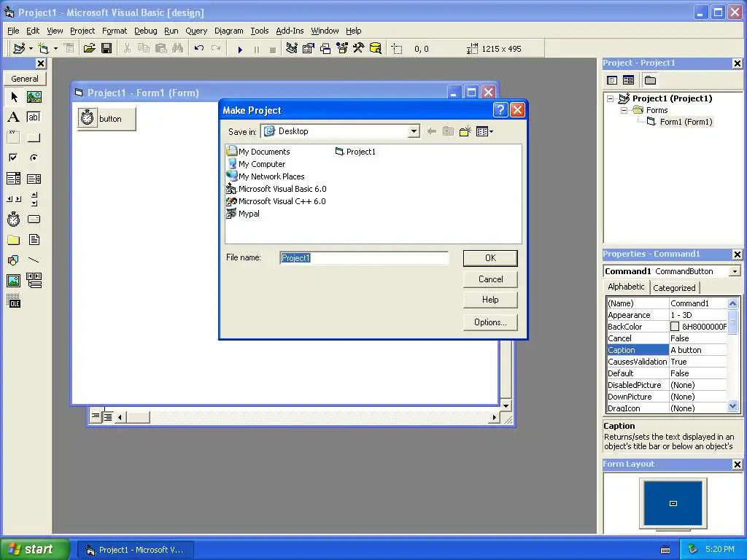Click the File name input field
This screenshot has height=560, width=747.
pos(364,258)
